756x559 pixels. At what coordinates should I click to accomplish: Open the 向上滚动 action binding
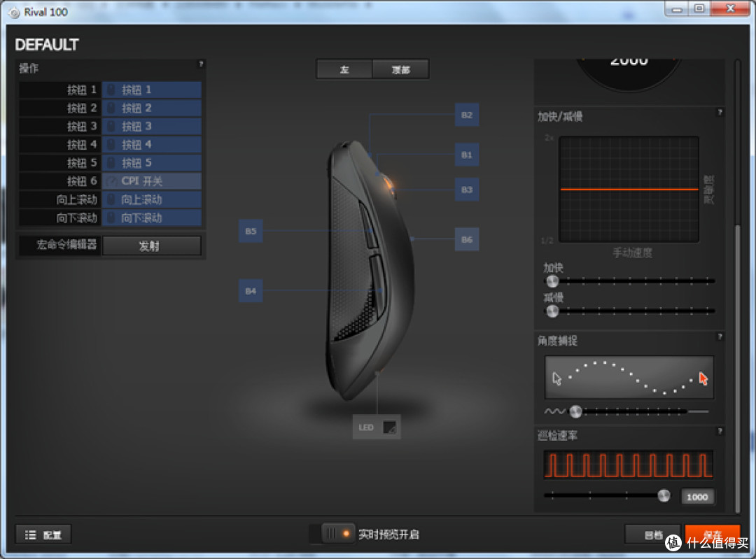click(151, 199)
